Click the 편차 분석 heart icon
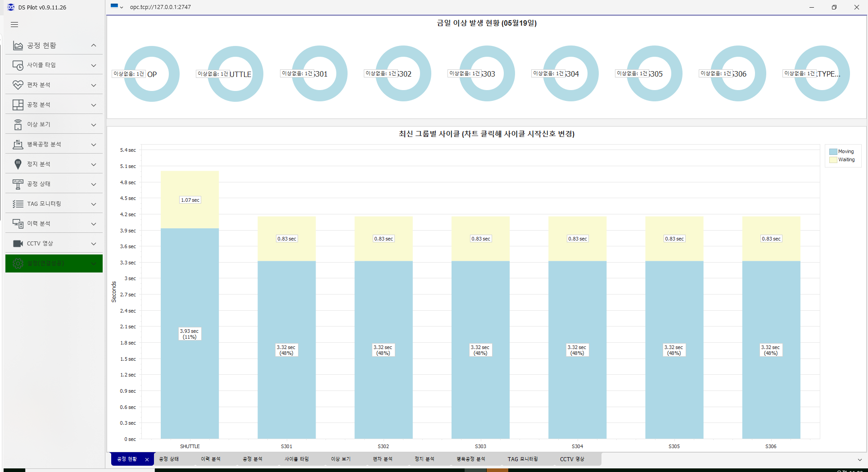 tap(18, 85)
